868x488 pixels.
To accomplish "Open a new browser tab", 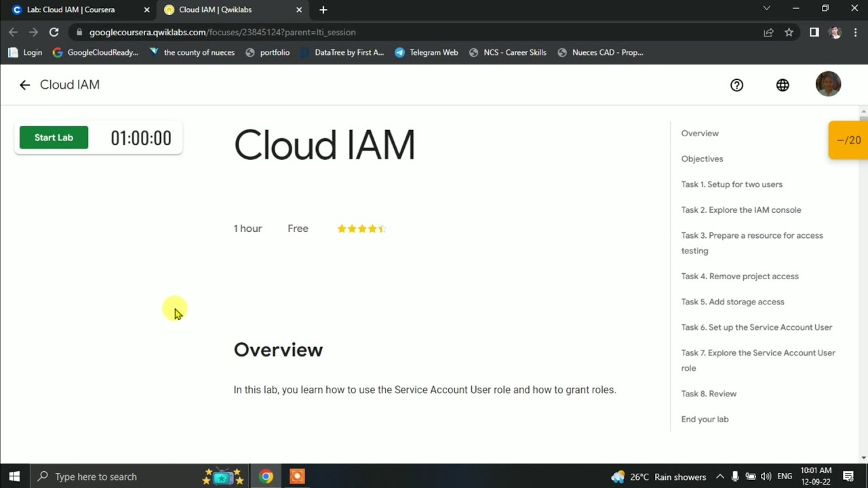I will click(323, 9).
